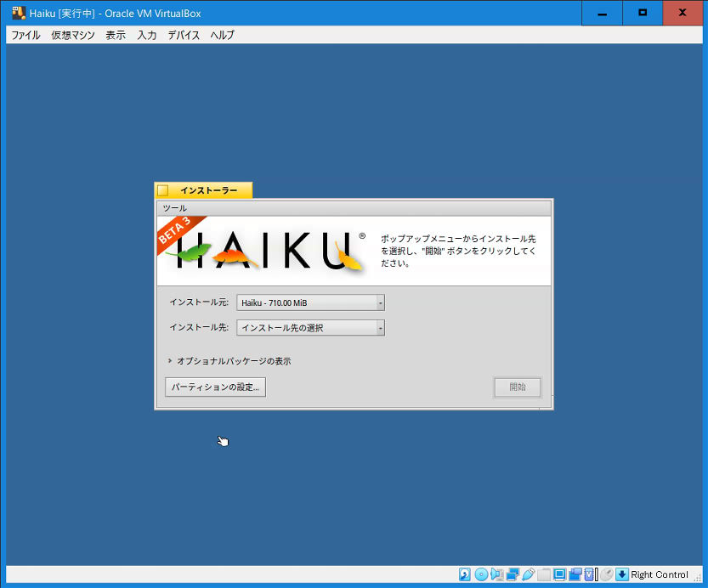Click the mouse integration status icon
This screenshot has height=588, width=708.
[x=606, y=574]
